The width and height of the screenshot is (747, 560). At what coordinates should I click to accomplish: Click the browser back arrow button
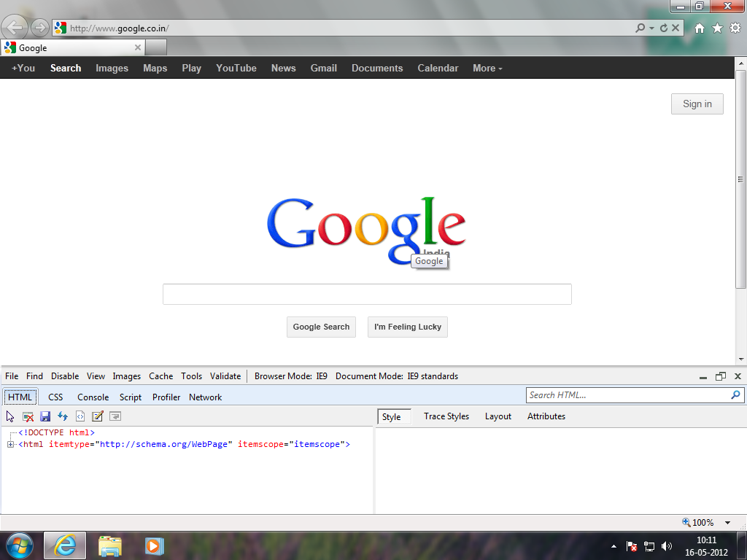tap(15, 28)
